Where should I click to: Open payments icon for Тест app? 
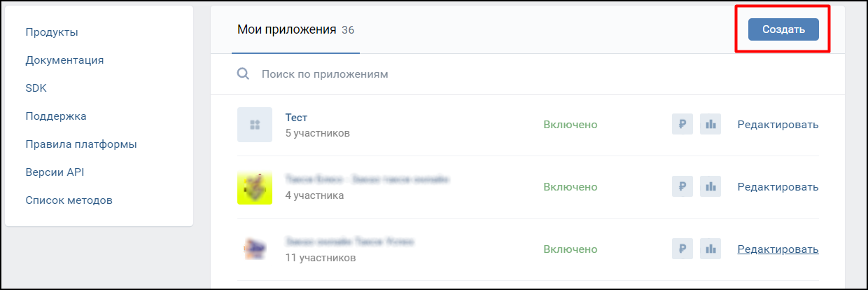682,125
